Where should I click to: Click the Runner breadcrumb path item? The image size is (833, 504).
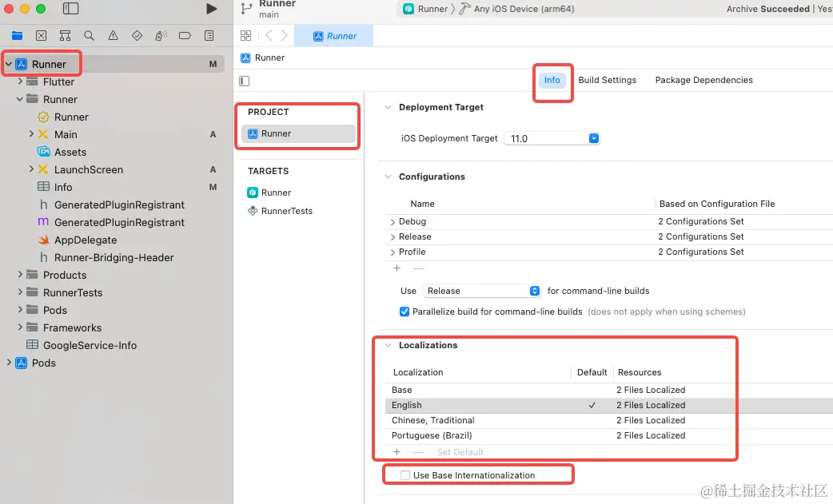click(263, 58)
